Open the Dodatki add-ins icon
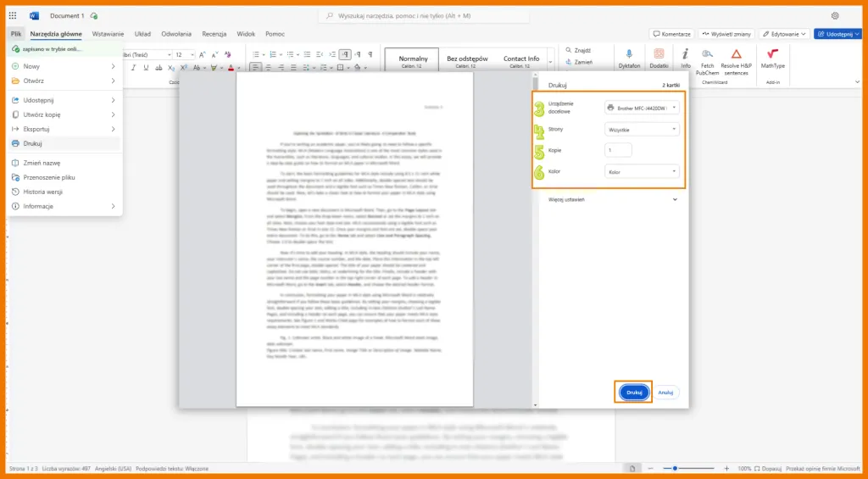The height and width of the screenshot is (479, 868). pos(659,54)
